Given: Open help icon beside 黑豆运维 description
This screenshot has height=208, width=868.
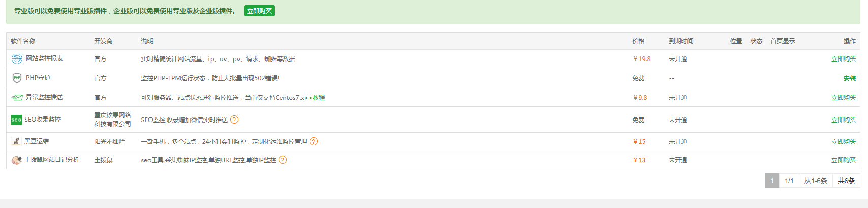Looking at the screenshot, I should coord(314,141).
